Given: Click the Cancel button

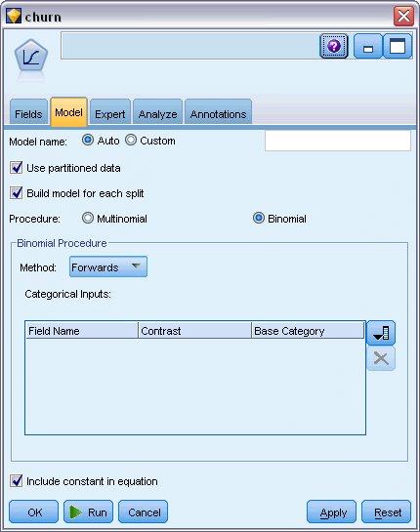Looking at the screenshot, I should 143,512.
